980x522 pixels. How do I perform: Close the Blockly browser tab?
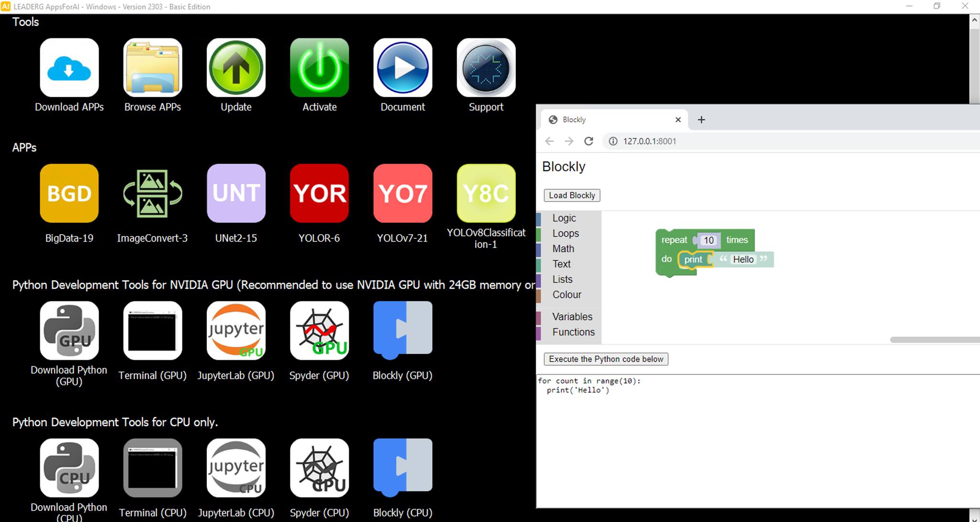pyautogui.click(x=678, y=120)
